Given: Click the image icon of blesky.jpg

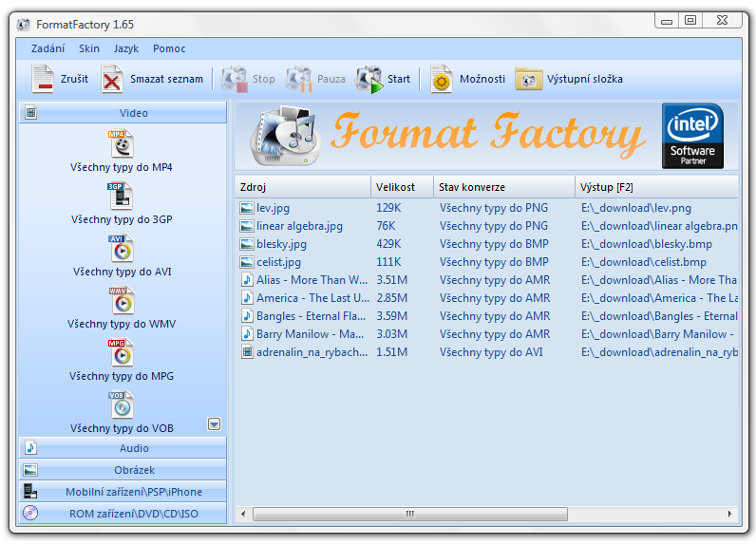Looking at the screenshot, I should pyautogui.click(x=246, y=244).
